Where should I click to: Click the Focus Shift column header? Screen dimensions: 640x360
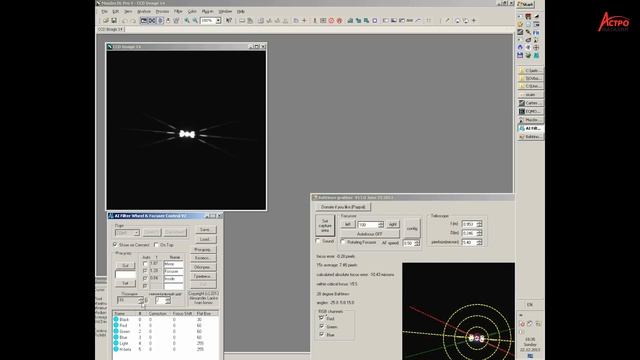[182, 313]
